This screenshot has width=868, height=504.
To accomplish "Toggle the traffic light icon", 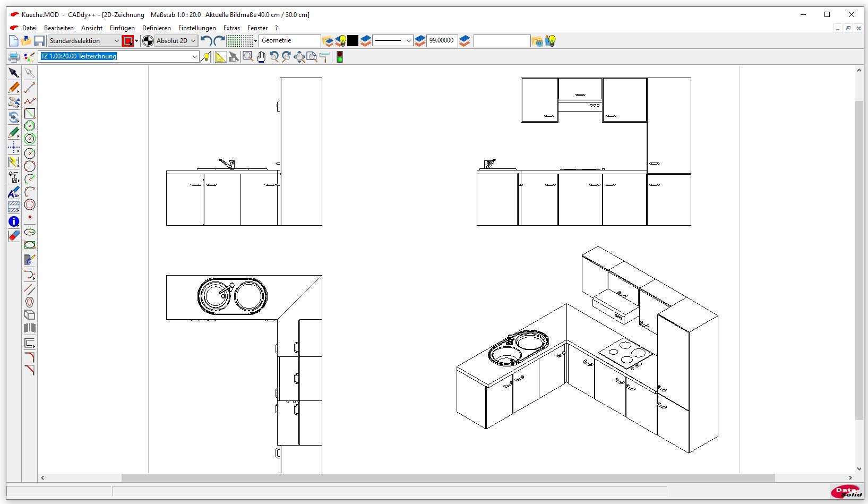I will tap(340, 57).
